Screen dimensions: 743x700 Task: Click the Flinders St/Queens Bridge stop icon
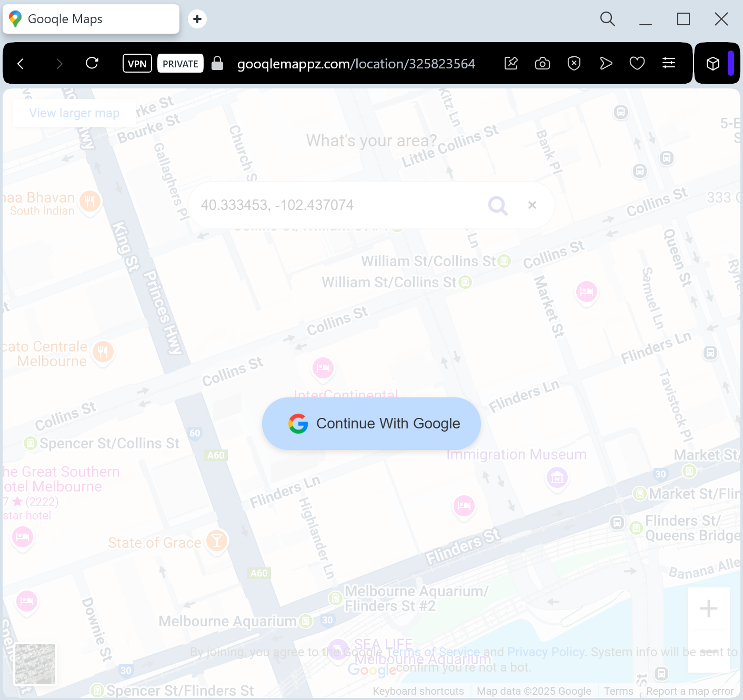(636, 528)
